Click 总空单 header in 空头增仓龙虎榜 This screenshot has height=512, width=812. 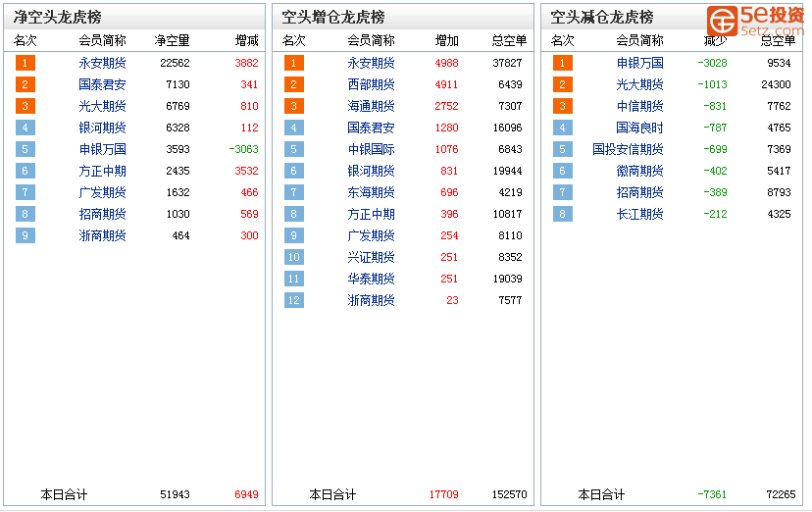(509, 40)
